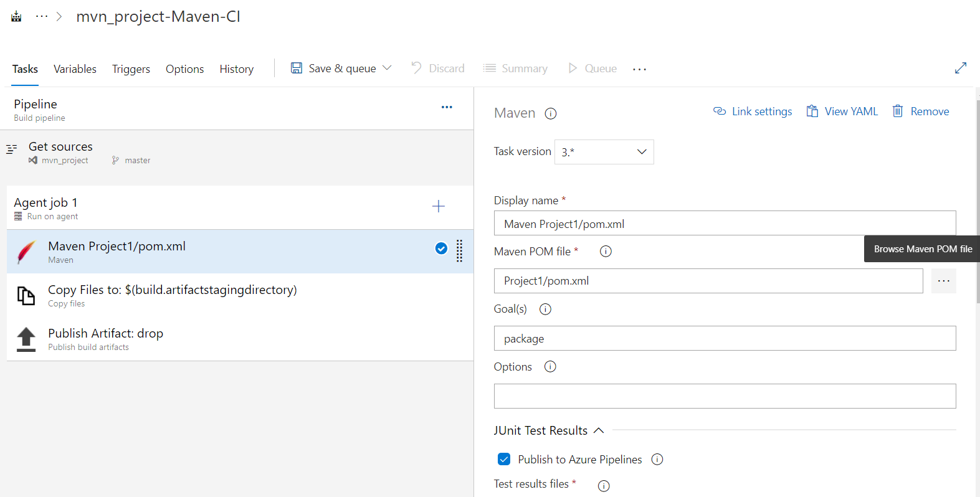The width and height of the screenshot is (980, 497).
Task: Open the Task version dropdown
Action: click(x=604, y=152)
